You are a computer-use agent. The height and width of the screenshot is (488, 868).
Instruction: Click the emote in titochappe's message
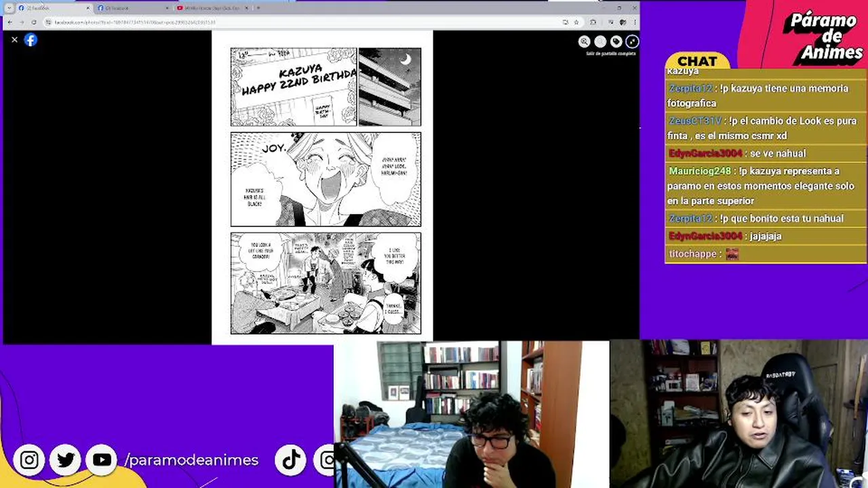click(732, 253)
